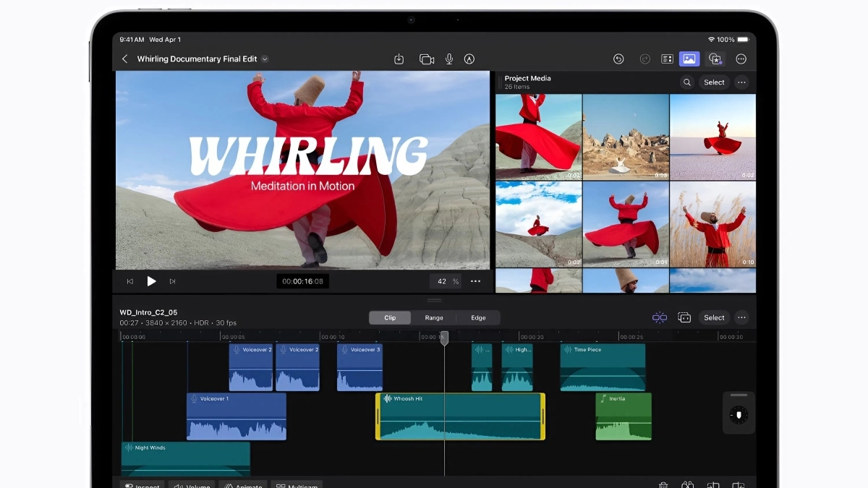Jump to the next edit in the viewer
The height and width of the screenshot is (488, 868).
(x=172, y=281)
